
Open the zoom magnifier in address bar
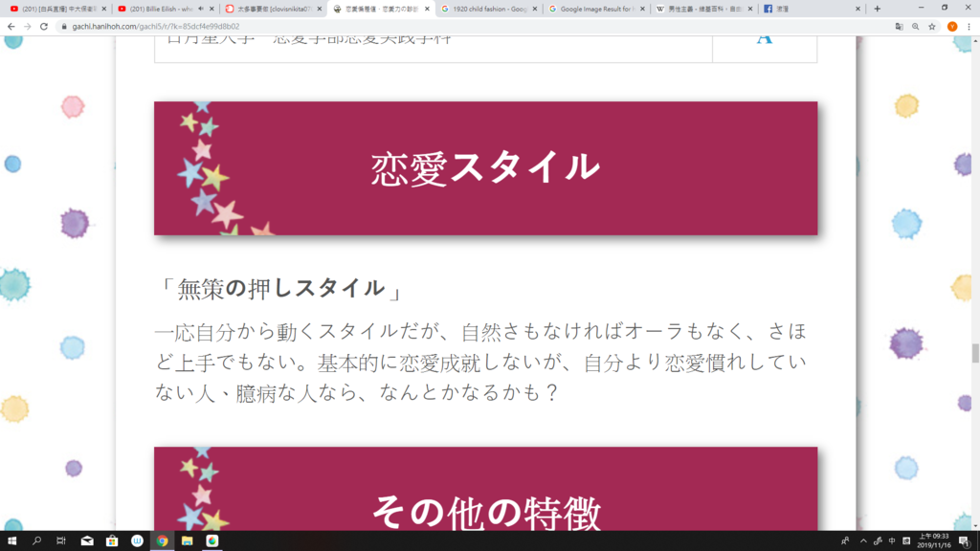click(916, 26)
